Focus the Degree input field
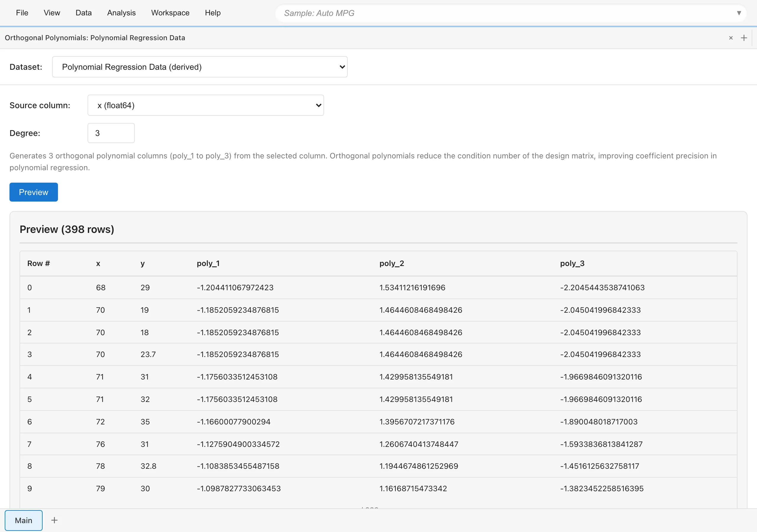Screen dimensions: 757x532 pos(111,133)
